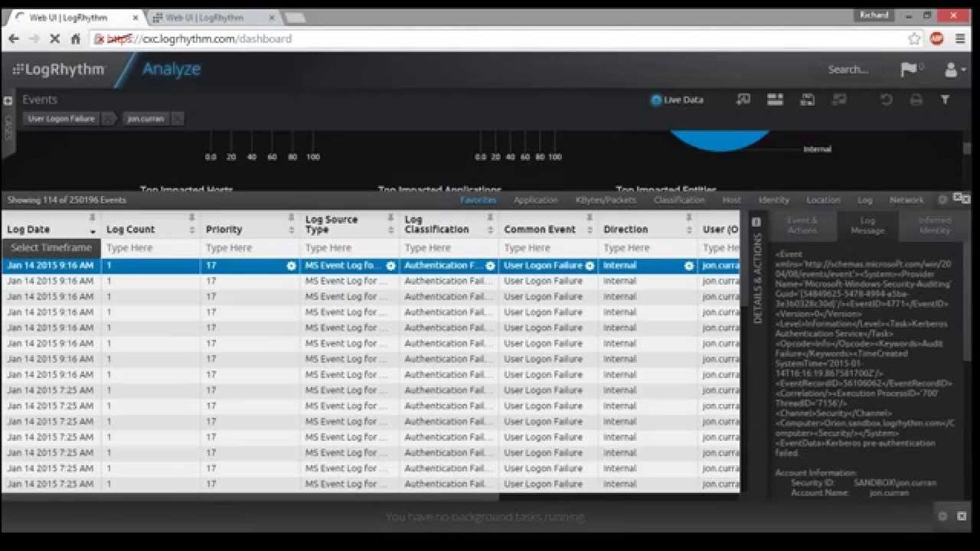
Task: Click the User Logon Failure filter tag
Action: (61, 119)
